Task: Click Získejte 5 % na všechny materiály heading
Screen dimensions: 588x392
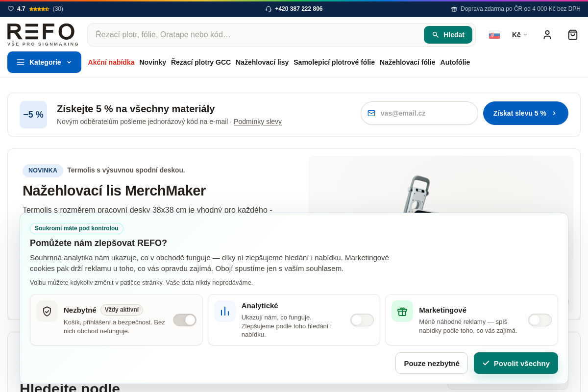Action: click(x=136, y=109)
